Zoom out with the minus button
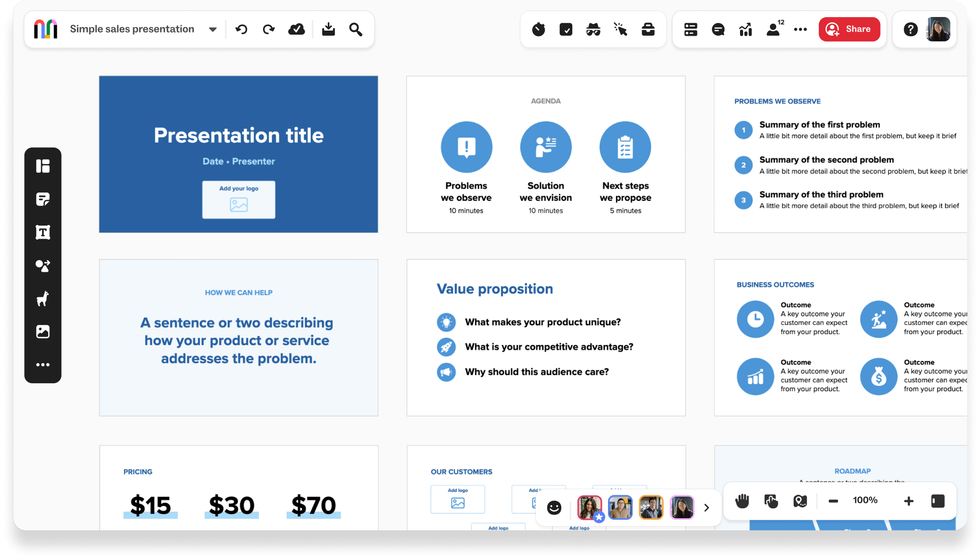 [x=833, y=501]
